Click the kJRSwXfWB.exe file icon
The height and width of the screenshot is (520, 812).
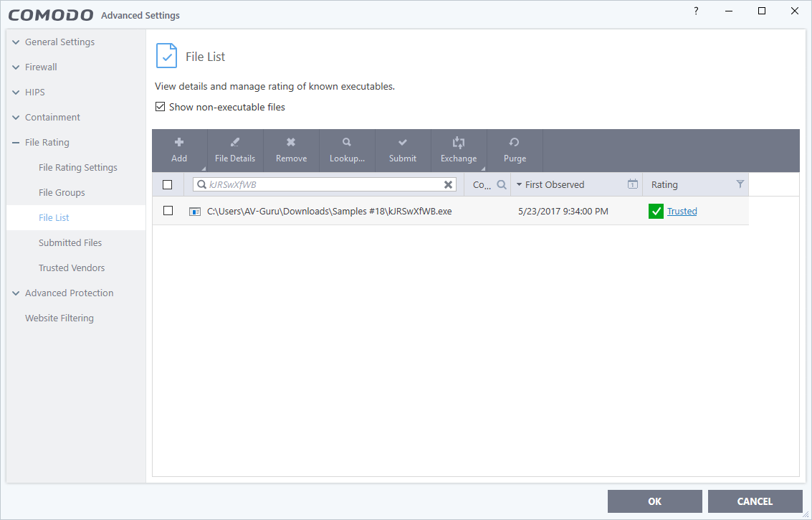pos(195,212)
